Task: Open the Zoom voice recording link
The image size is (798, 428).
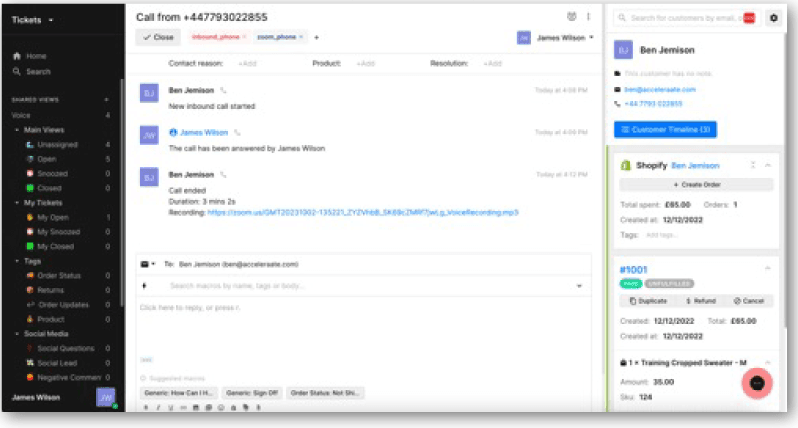Action: coord(363,212)
